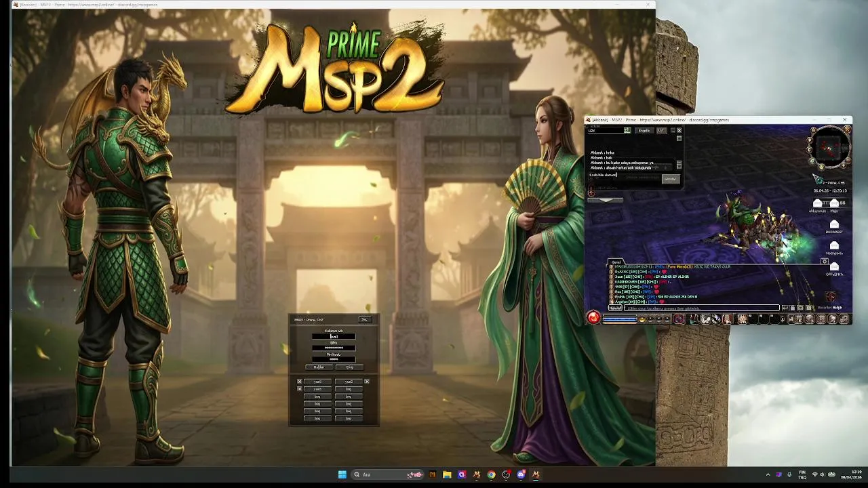Open Google Chrome from taskbar
868x488 pixels.
pyautogui.click(x=492, y=474)
